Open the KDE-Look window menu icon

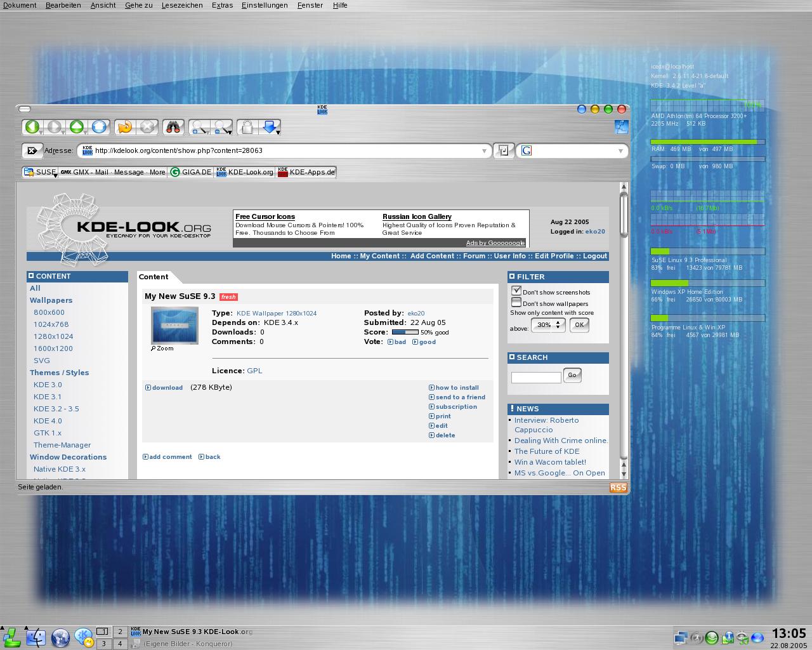322,110
